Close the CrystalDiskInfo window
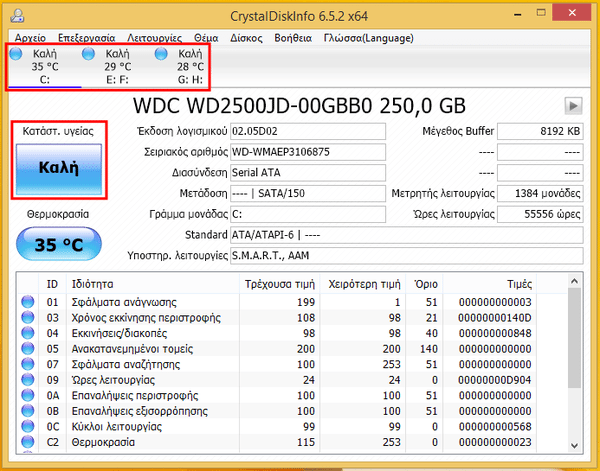The width and height of the screenshot is (600, 471). point(572,13)
